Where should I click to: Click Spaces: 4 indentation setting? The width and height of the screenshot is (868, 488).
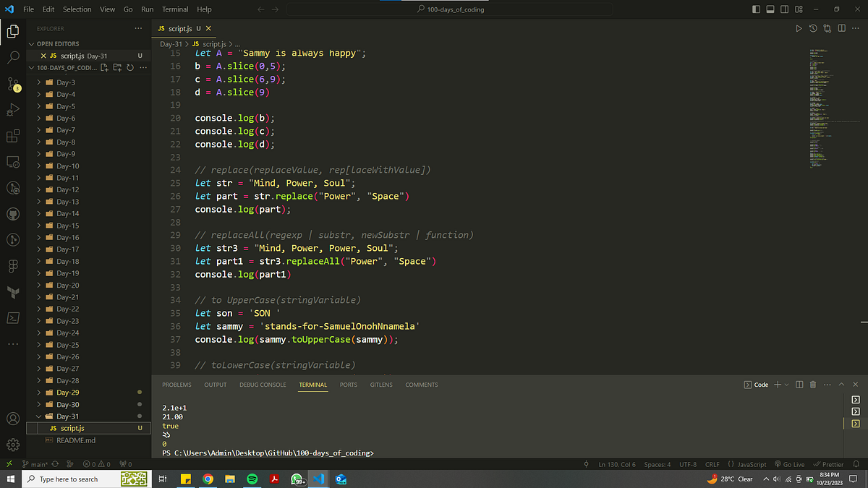658,464
